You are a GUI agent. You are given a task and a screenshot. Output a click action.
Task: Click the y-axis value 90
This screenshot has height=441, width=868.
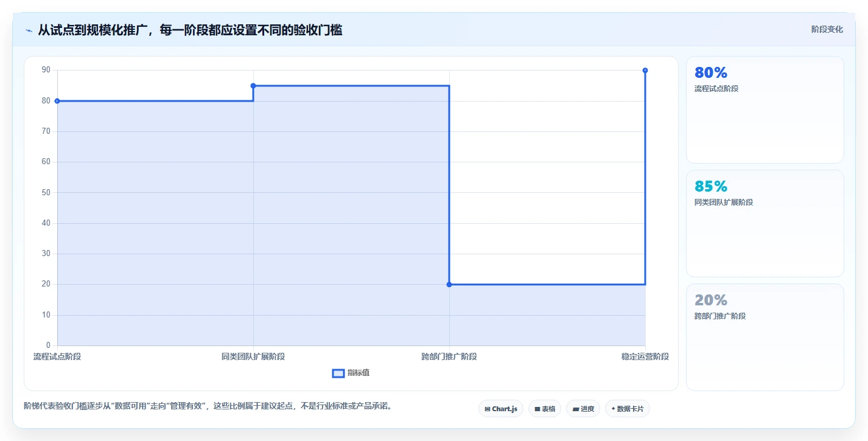pyautogui.click(x=46, y=70)
